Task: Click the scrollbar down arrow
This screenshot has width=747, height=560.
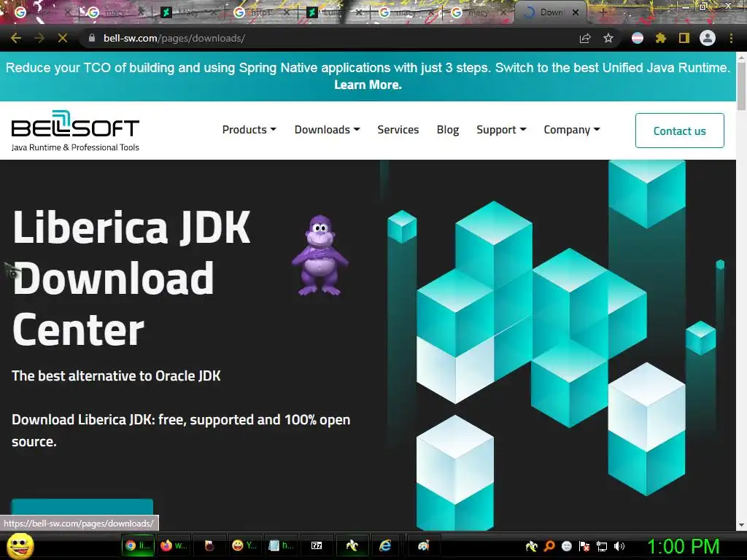Action: 741,525
